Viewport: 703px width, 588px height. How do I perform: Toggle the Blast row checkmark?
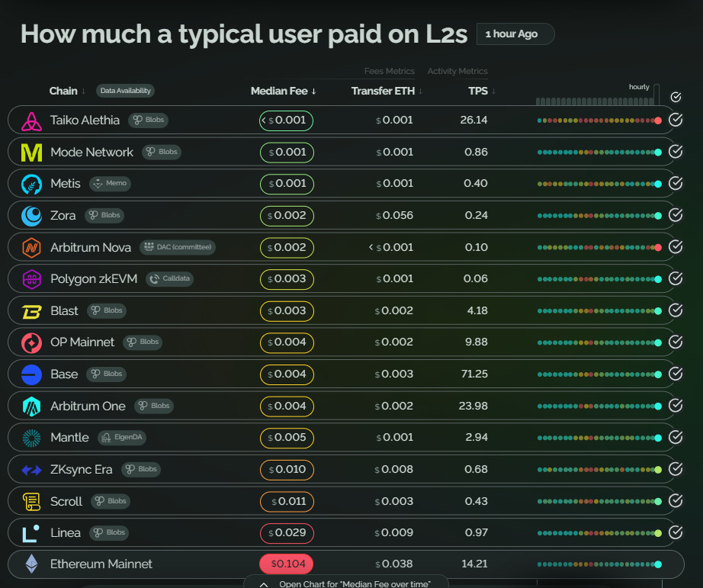coord(676,310)
